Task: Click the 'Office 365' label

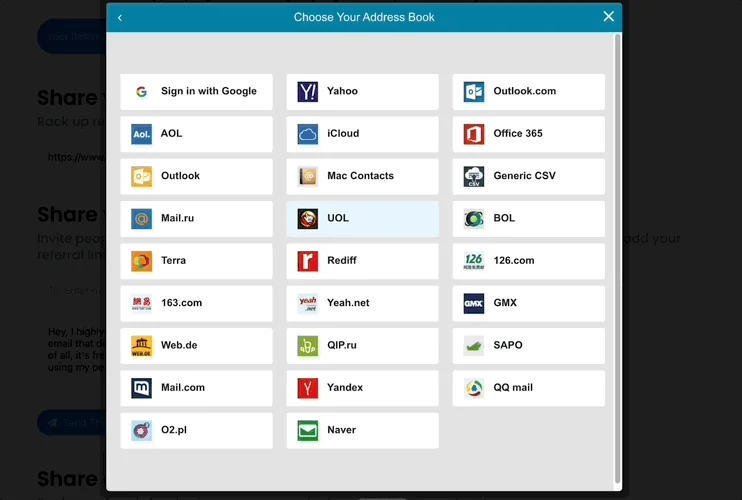Action: coord(518,133)
